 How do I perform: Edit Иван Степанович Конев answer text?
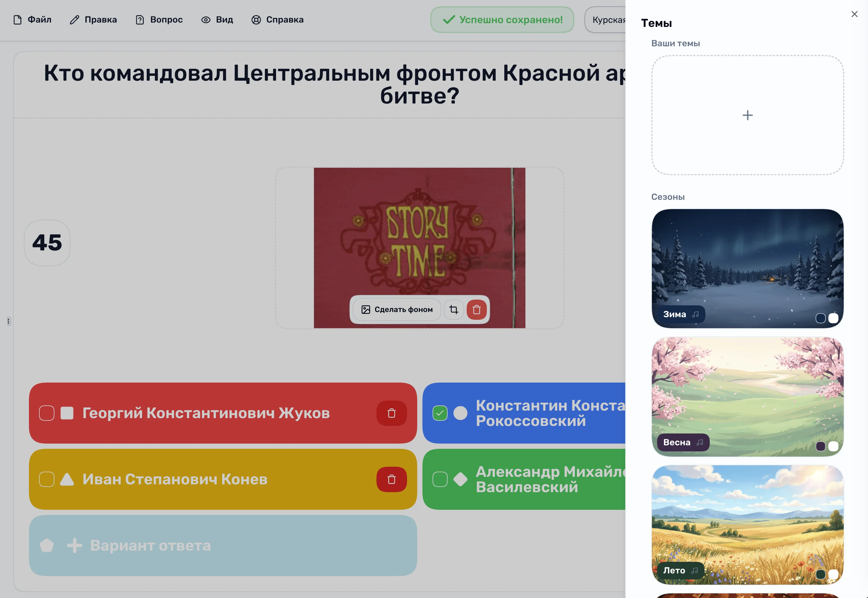click(x=175, y=479)
